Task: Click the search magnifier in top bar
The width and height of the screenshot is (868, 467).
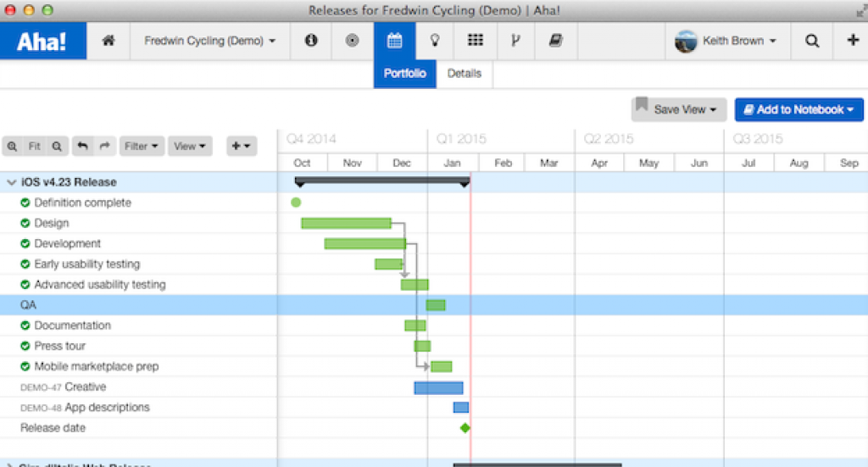Action: pos(812,41)
